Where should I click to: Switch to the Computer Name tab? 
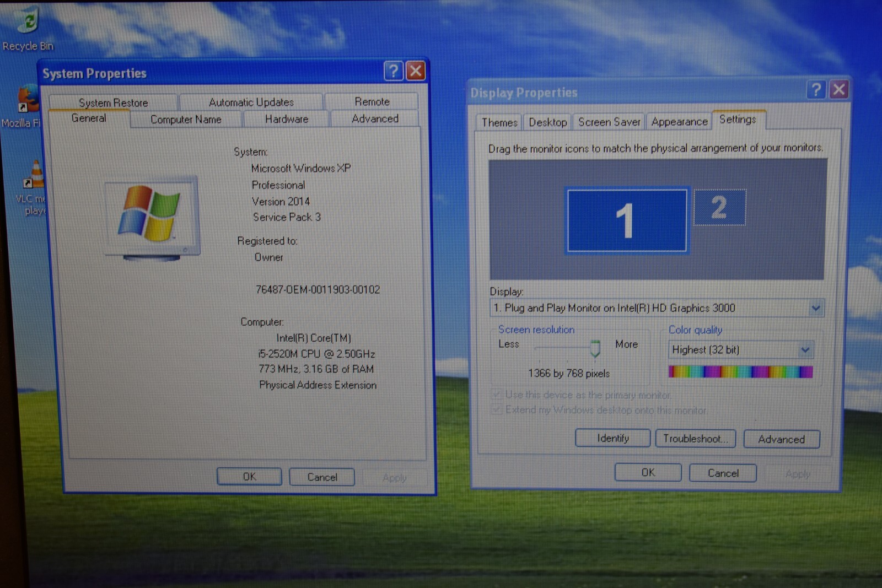click(186, 120)
